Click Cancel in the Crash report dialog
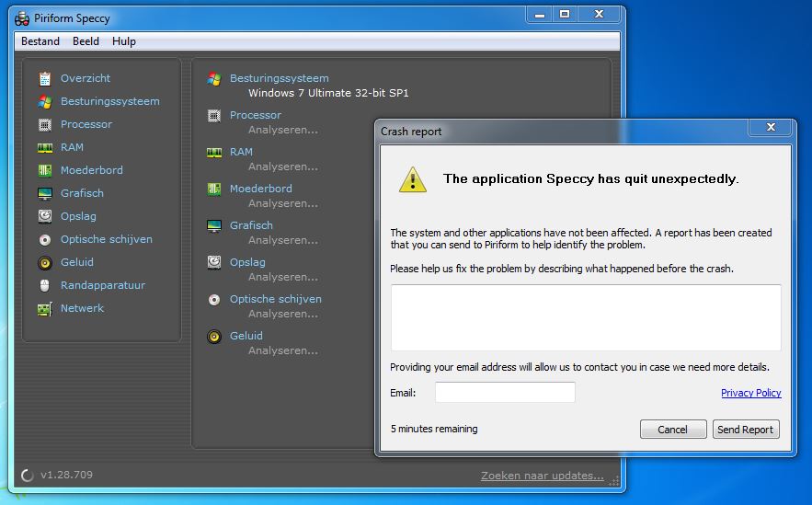Image resolution: width=812 pixels, height=505 pixels. tap(673, 430)
